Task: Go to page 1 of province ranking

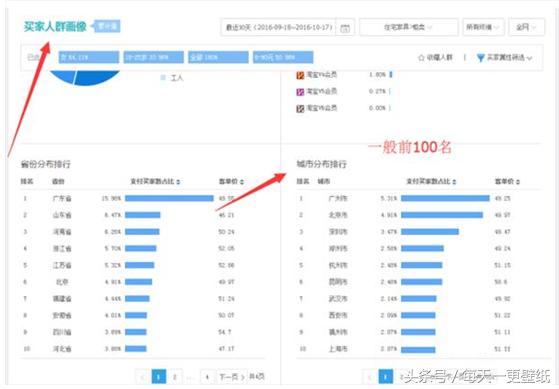Action: pos(159,377)
